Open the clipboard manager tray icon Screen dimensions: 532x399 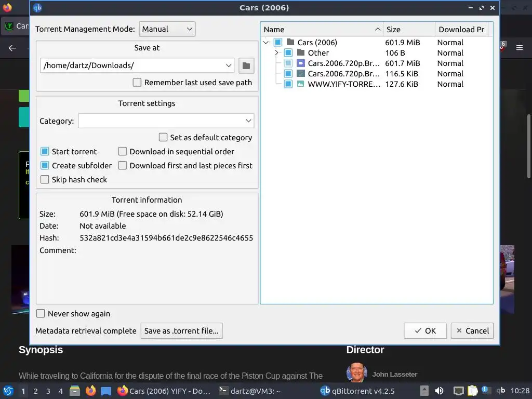pos(472,391)
